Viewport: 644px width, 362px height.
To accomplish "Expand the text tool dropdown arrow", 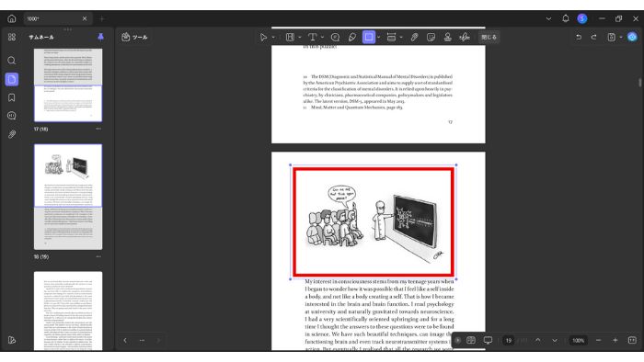I will [x=322, y=38].
